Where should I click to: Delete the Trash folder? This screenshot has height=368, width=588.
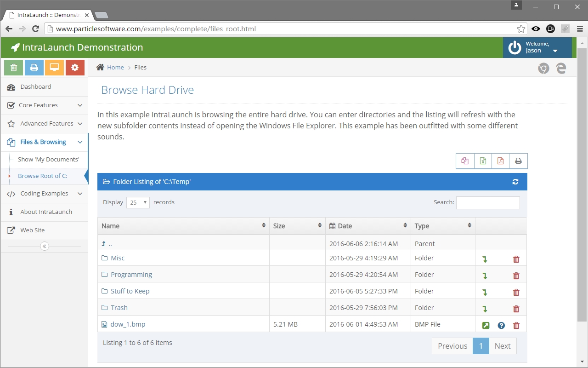tap(516, 309)
